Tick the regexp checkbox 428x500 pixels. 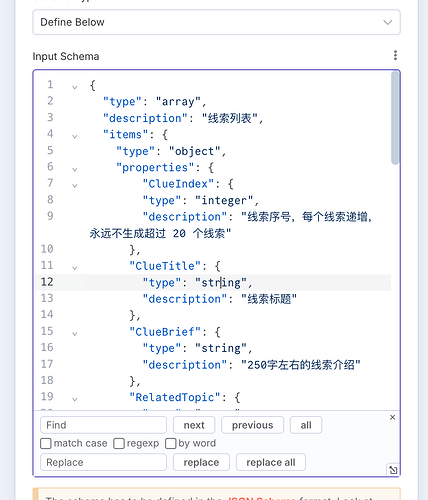(x=119, y=444)
